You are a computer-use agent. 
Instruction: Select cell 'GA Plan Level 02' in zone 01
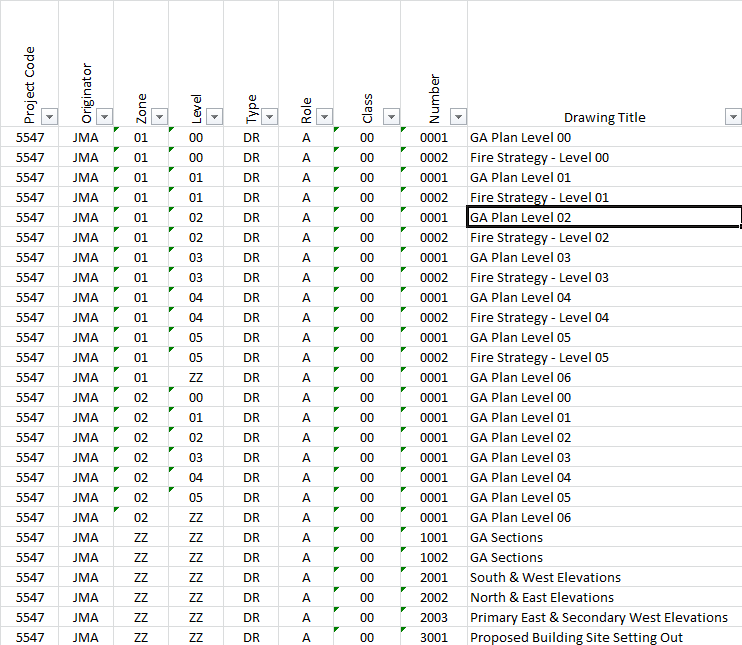tap(604, 217)
